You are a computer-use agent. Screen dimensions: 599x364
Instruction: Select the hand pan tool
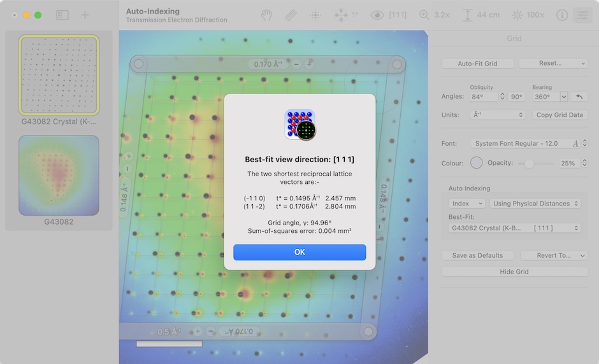click(267, 15)
